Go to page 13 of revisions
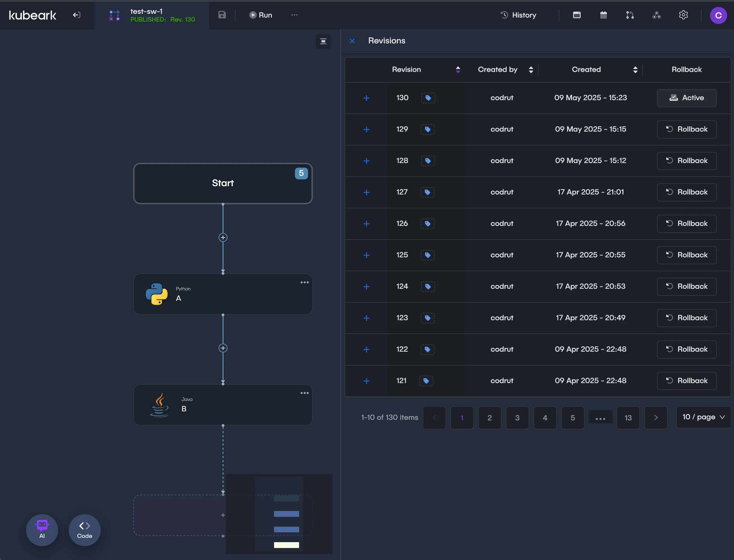The width and height of the screenshot is (734, 560). point(628,418)
